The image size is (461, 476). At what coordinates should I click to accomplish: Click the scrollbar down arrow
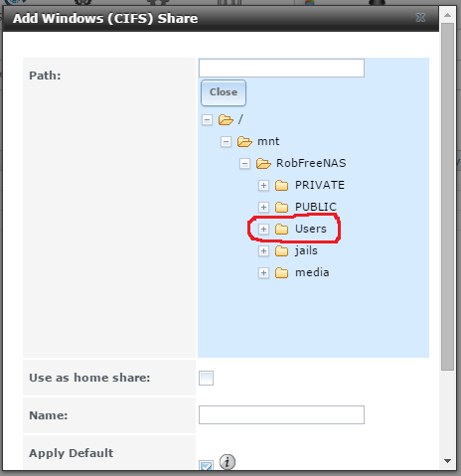click(x=447, y=461)
